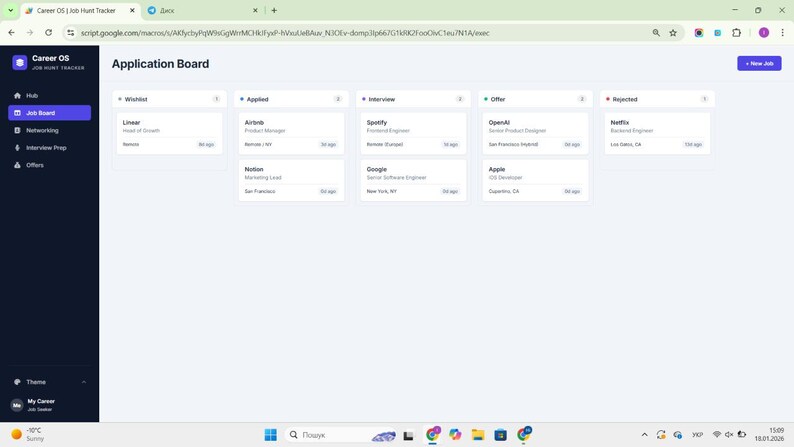Click the zoom magnifier in address bar

(656, 33)
